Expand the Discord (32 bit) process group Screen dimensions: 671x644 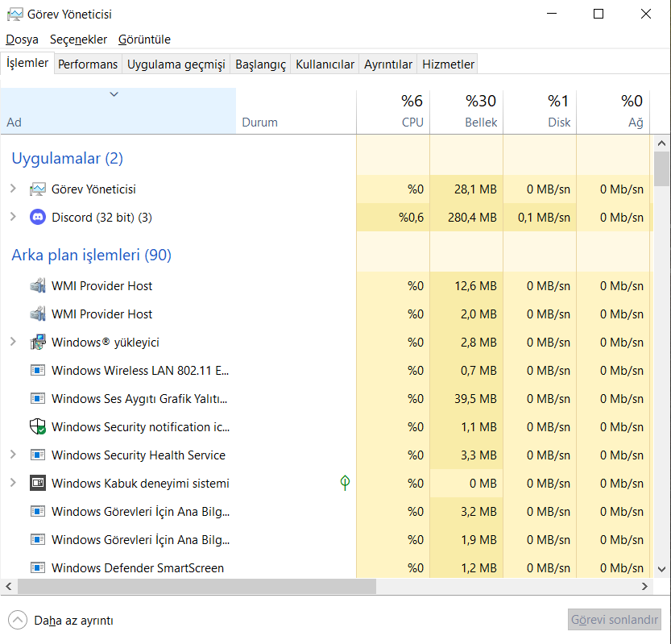coord(13,217)
